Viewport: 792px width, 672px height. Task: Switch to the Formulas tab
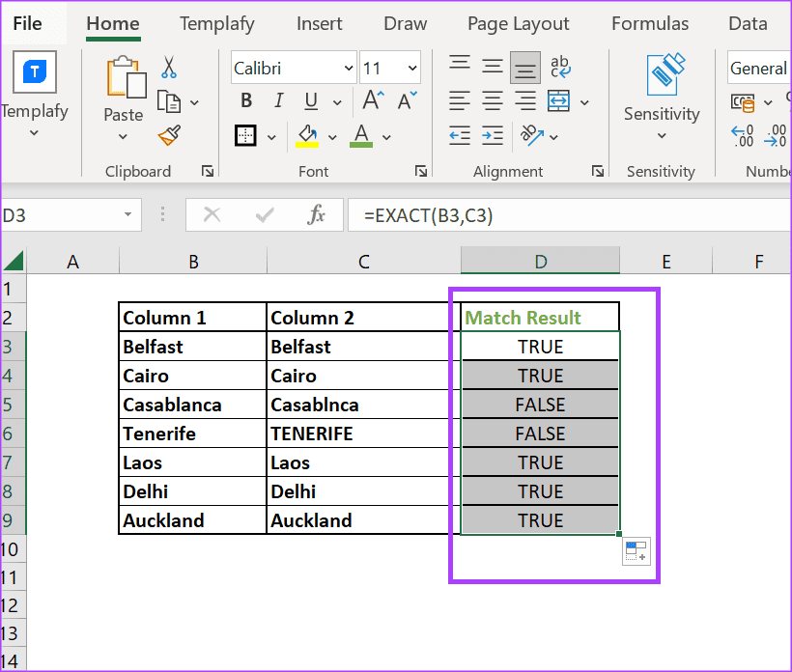(650, 24)
